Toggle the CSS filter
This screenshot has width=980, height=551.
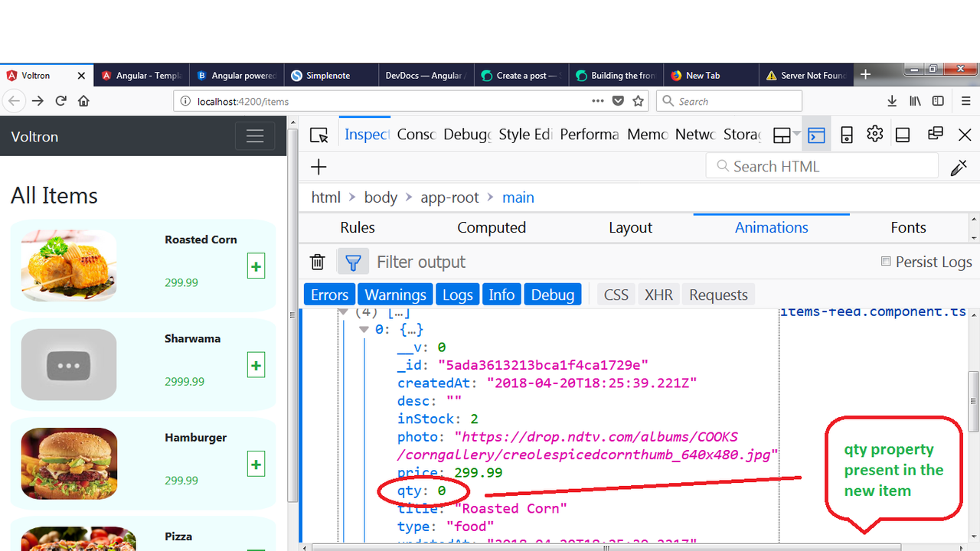pyautogui.click(x=616, y=295)
